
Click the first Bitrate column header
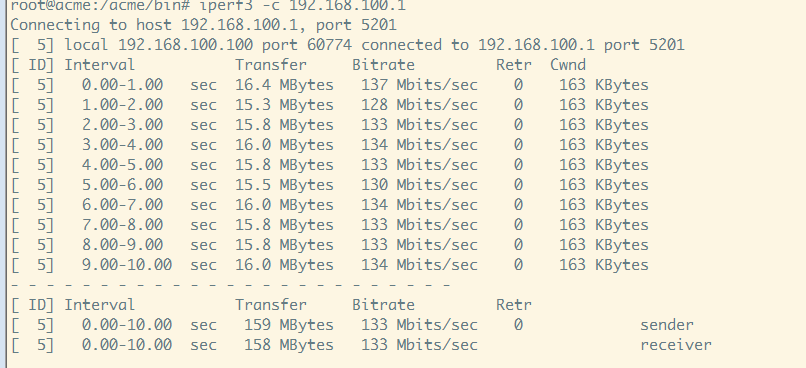coord(383,65)
